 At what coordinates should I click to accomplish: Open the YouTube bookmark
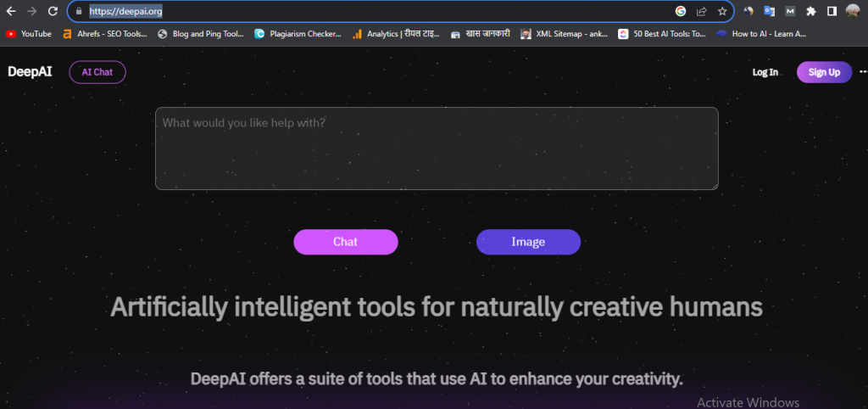pos(29,34)
